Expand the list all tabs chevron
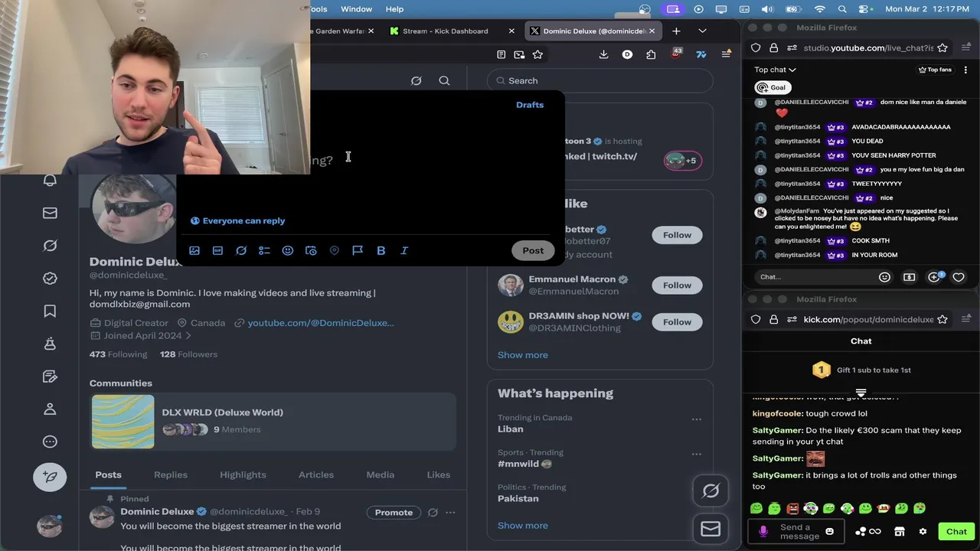 [x=702, y=31]
